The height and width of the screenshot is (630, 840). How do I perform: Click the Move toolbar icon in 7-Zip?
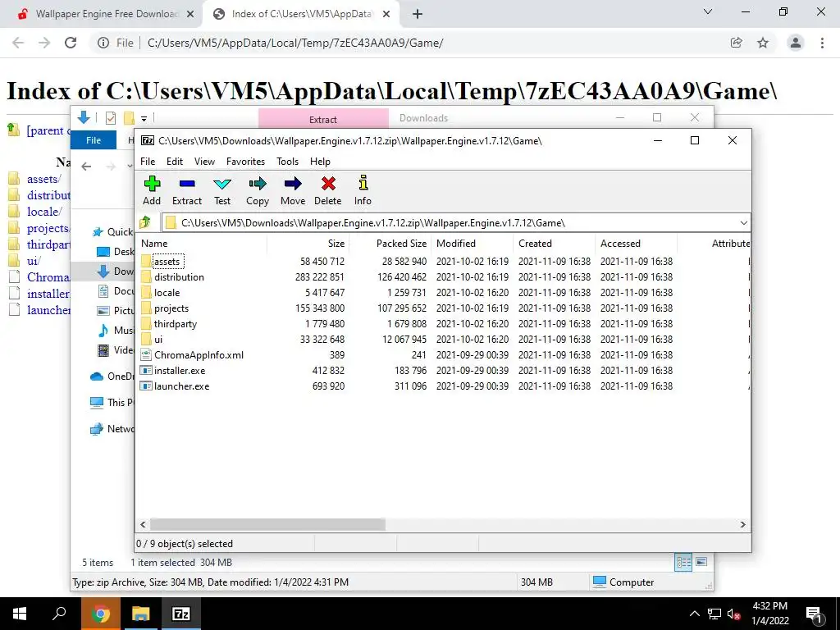[x=293, y=190]
